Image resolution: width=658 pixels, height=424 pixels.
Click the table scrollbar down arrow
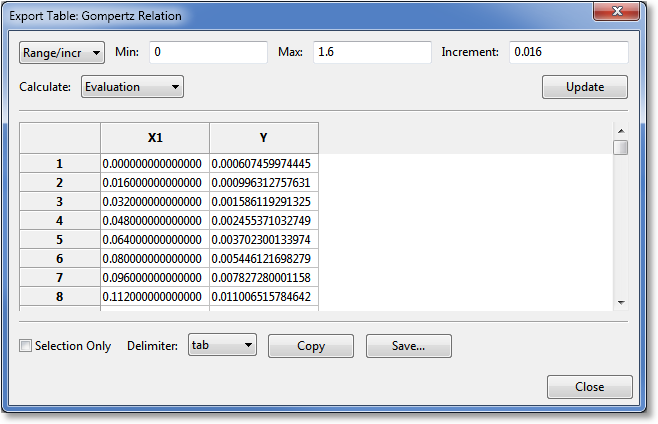621,302
